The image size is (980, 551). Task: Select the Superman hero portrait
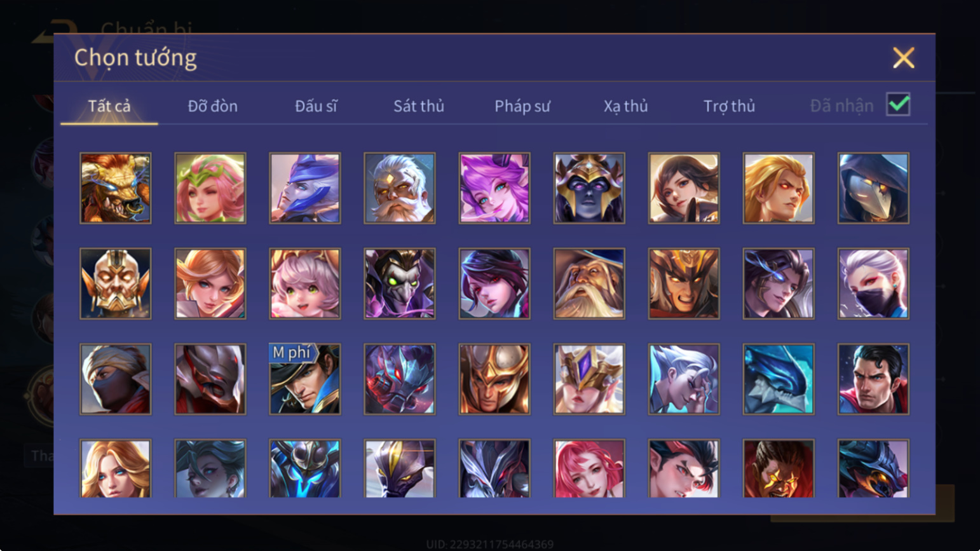point(873,379)
